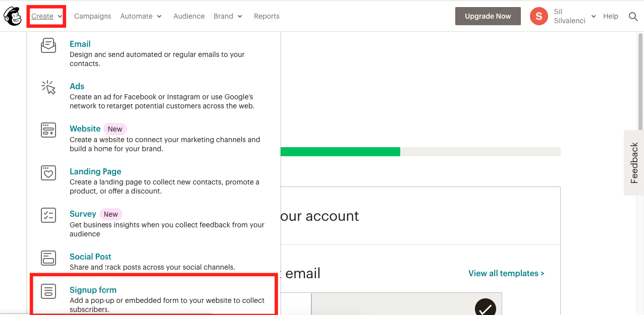This screenshot has height=315, width=644.
Task: Click the Signup form icon
Action: (x=48, y=291)
